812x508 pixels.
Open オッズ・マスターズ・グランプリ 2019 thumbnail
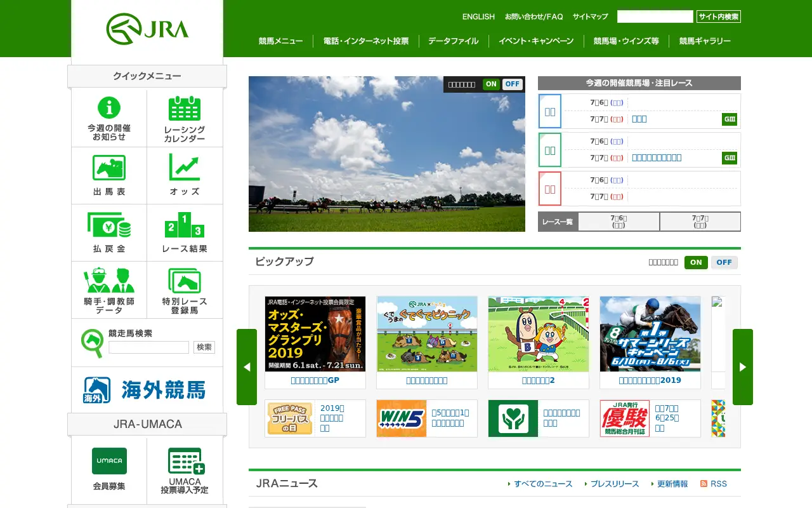tap(315, 334)
